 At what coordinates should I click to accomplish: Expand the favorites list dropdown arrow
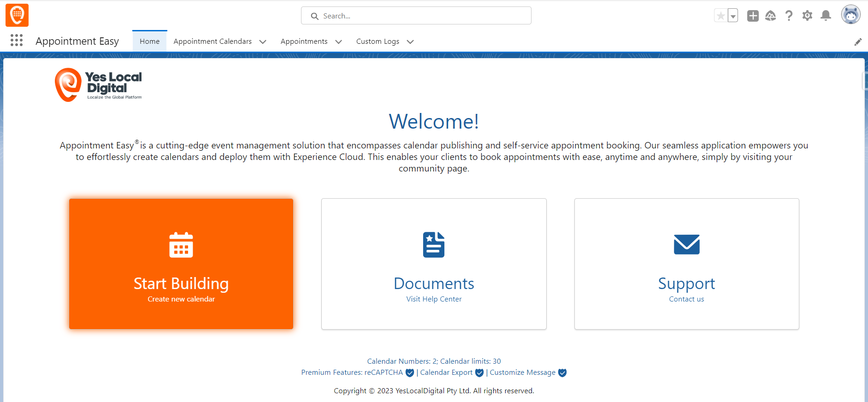(x=733, y=16)
